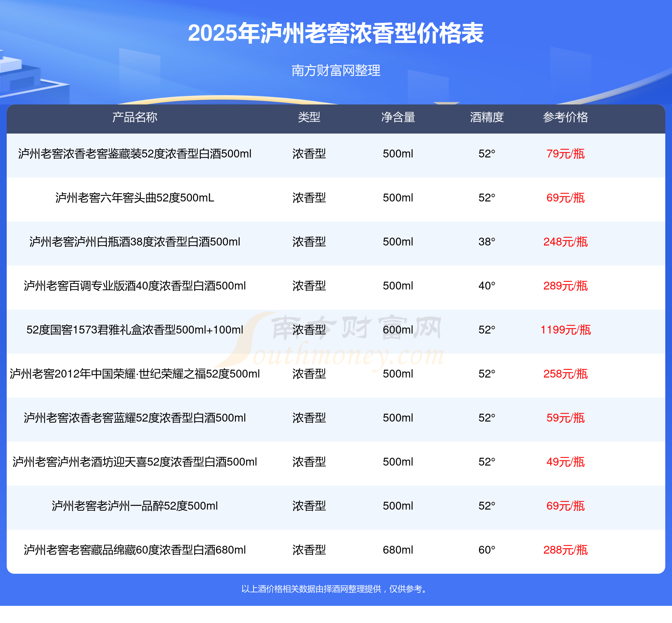Click 52° in the 蓝耀 row
Viewport: 672px width, 623px height.
pyautogui.click(x=487, y=418)
